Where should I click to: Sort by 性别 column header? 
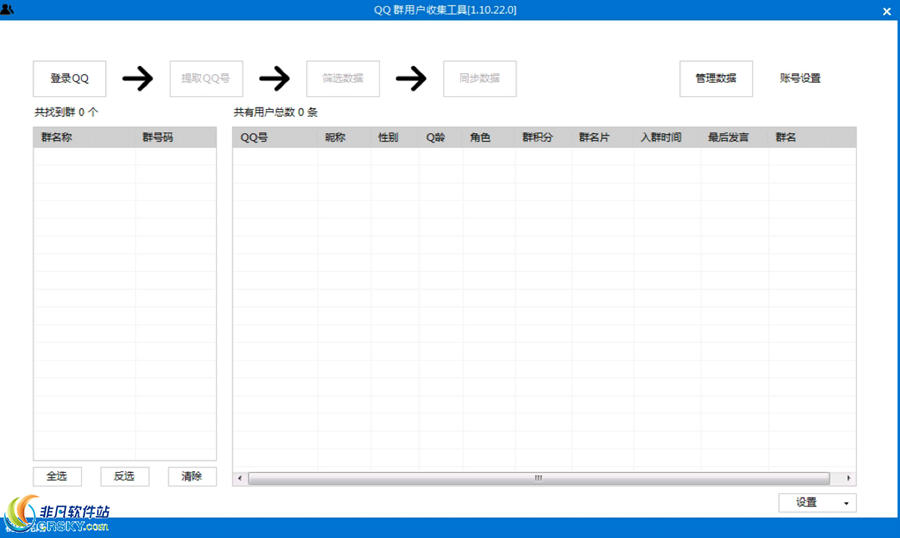[394, 138]
